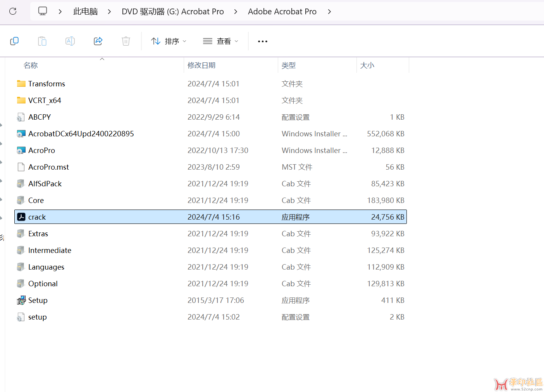Click the MST 文件 type cell

(297, 167)
